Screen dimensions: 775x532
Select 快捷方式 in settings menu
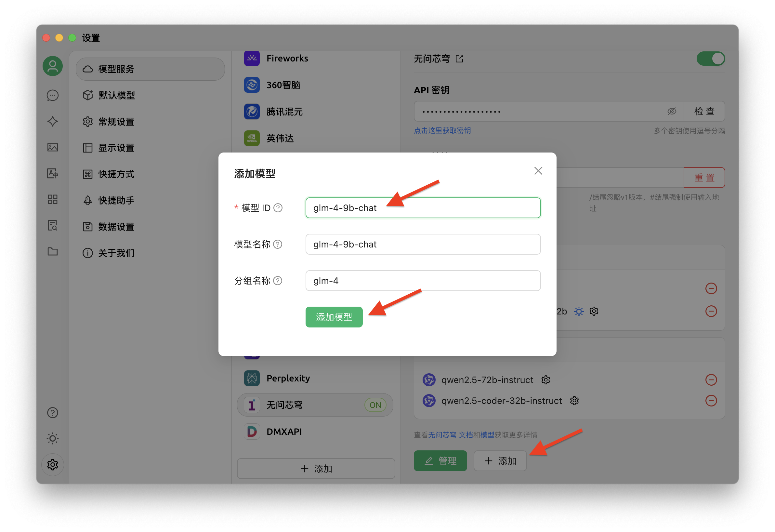tap(150, 174)
